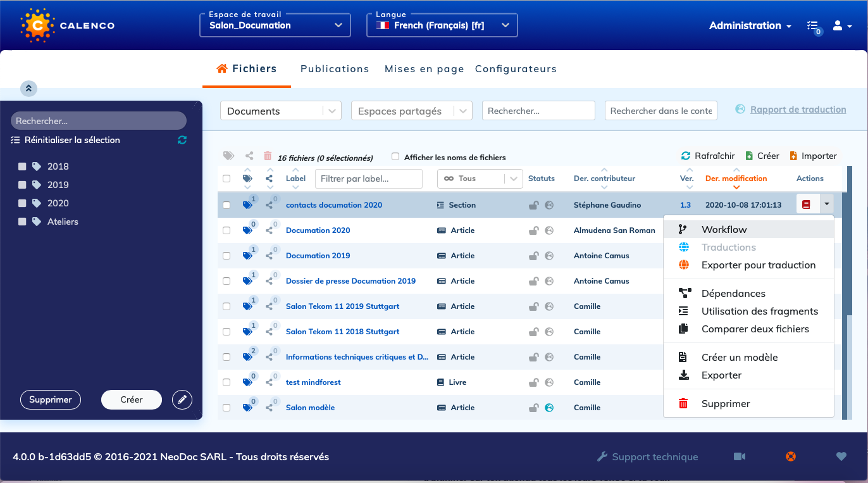
Task: Click the Filtrer par label input field
Action: coord(368,179)
